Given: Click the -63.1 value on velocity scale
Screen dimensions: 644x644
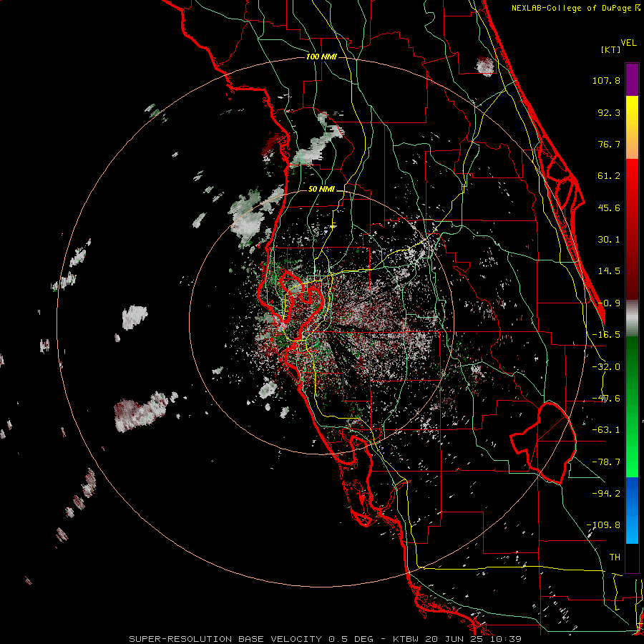Looking at the screenshot, I should (606, 430).
